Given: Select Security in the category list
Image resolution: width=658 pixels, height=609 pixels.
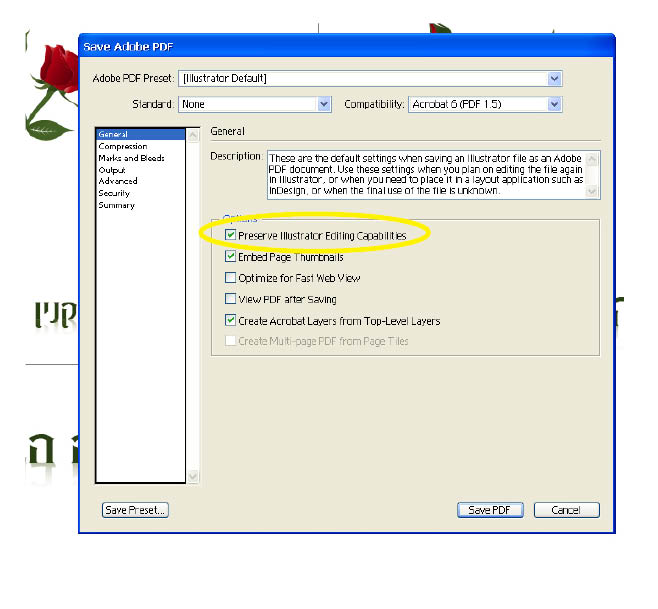Looking at the screenshot, I should click(114, 193).
